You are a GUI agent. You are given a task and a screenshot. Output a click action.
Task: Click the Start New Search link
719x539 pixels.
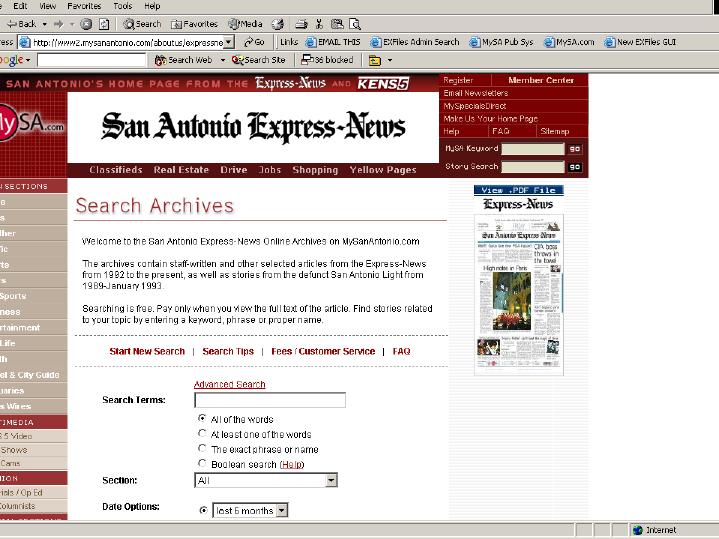point(147,351)
